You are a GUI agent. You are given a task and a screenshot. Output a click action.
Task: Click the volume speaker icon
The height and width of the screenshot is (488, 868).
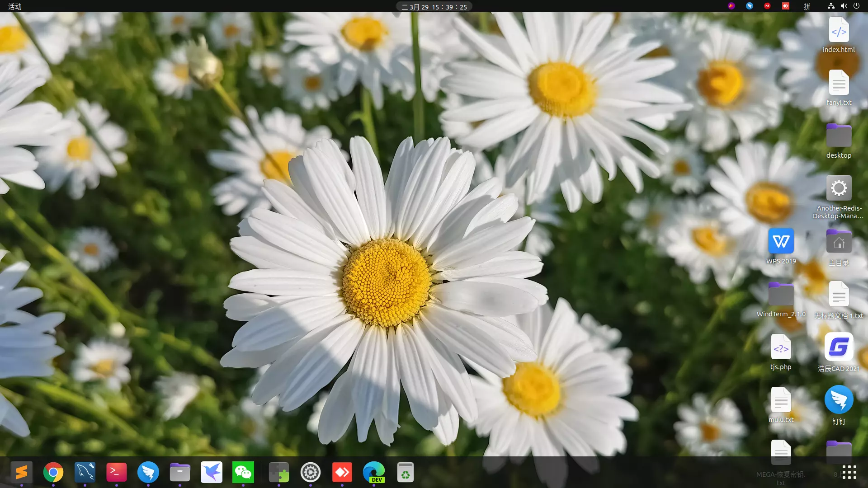tap(844, 6)
